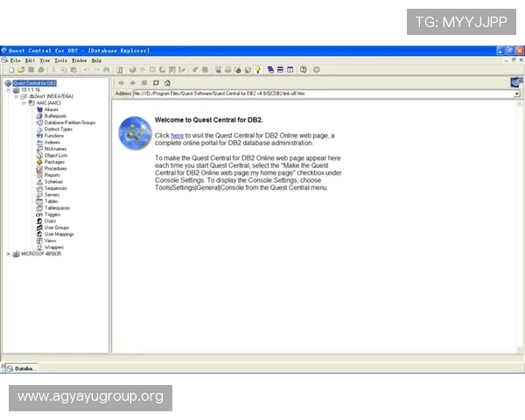Collapse the 10.1.1.16 server node
This screenshot has height=420, width=525.
coord(9,89)
